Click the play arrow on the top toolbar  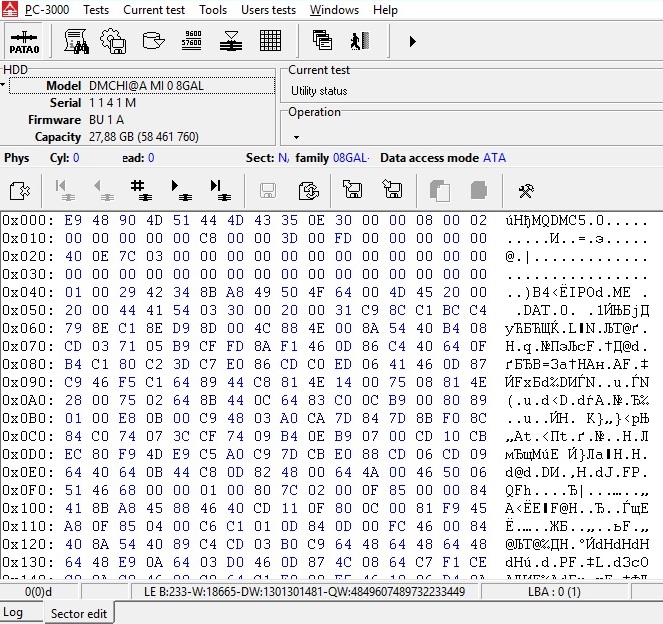412,42
